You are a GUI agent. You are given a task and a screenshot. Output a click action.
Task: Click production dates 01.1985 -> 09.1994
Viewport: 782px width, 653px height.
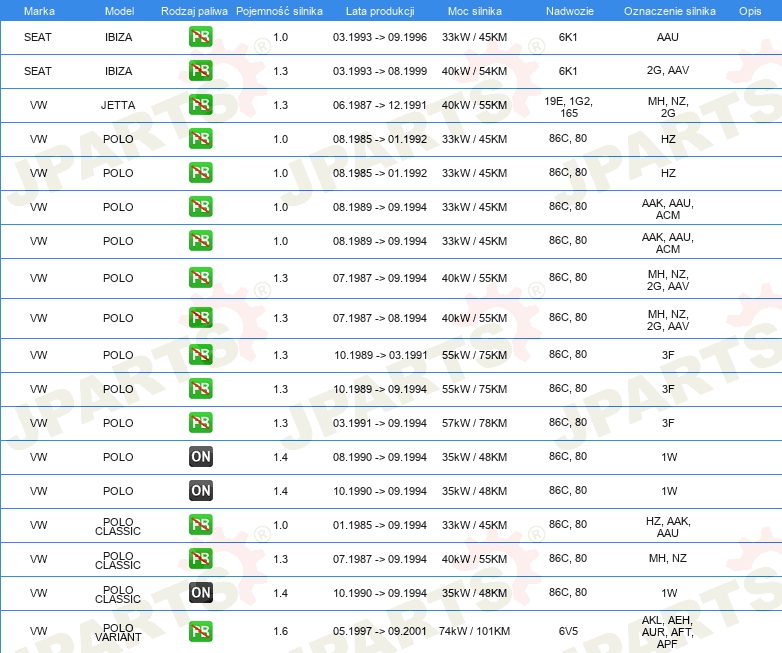[380, 525]
